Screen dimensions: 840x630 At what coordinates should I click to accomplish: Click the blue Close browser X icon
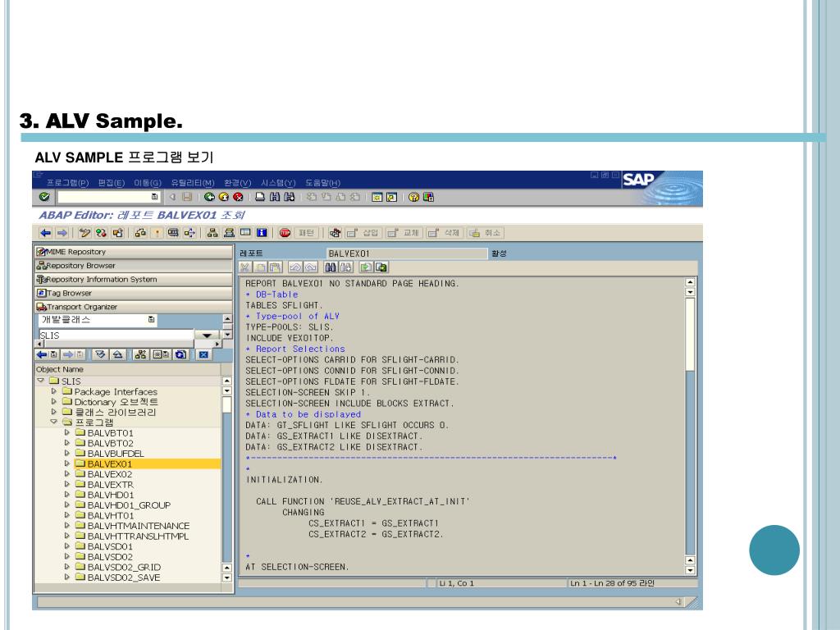coord(203,354)
